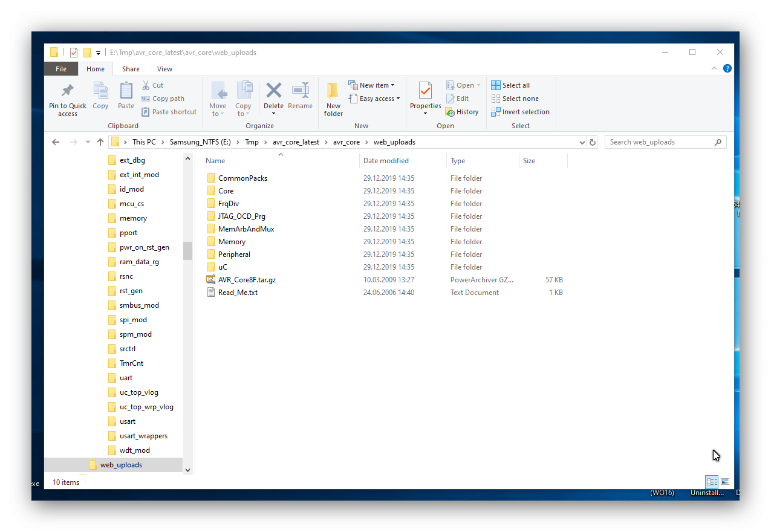
Task: Switch to the Home ribbon tab
Action: (x=96, y=69)
